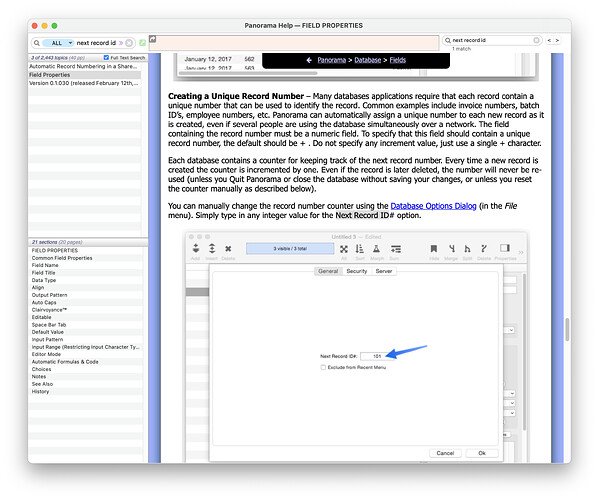599x500 pixels.
Task: Go to the previous match with the < button
Action: (549, 40)
